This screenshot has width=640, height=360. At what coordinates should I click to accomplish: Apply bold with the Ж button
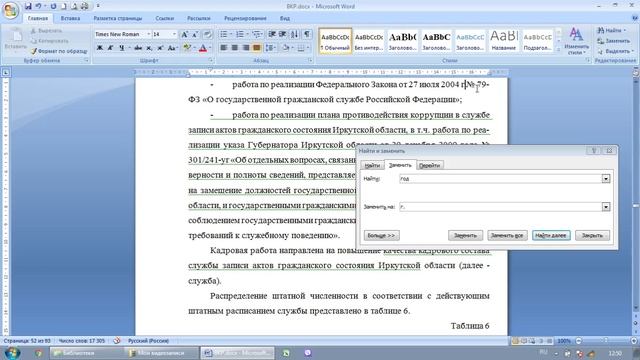click(x=100, y=48)
